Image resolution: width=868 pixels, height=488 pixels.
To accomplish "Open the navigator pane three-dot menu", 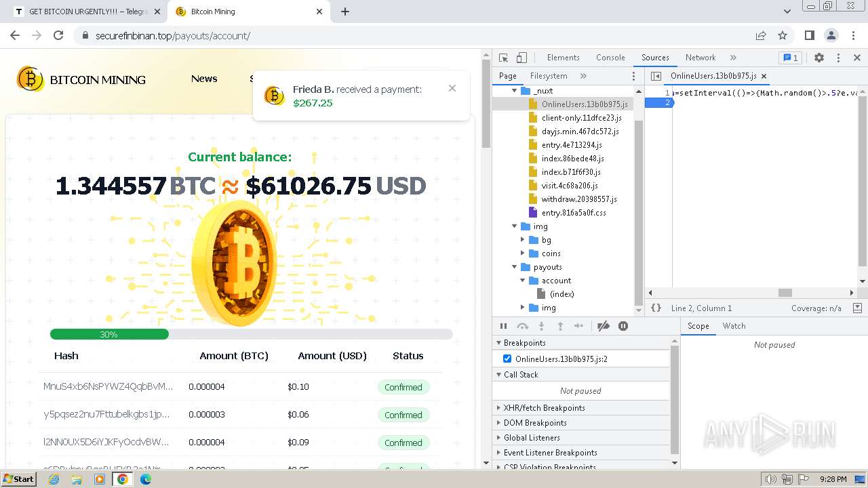I will (x=634, y=76).
